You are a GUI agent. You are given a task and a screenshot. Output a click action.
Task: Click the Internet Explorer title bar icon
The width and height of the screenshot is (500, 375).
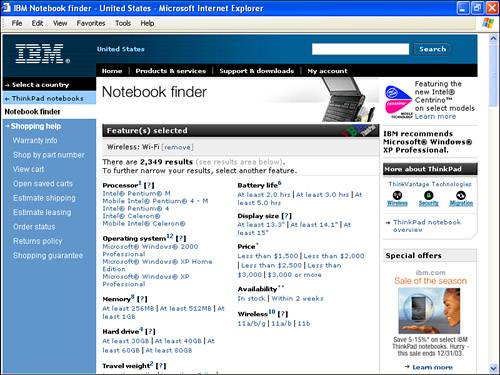(x=7, y=8)
